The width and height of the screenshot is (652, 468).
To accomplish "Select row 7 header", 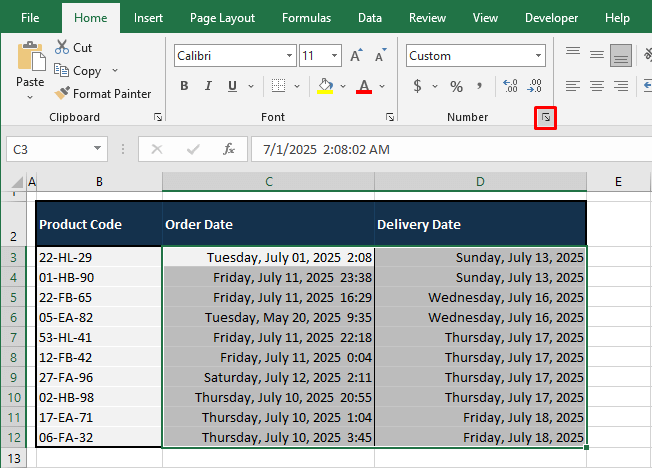I will coord(13,337).
